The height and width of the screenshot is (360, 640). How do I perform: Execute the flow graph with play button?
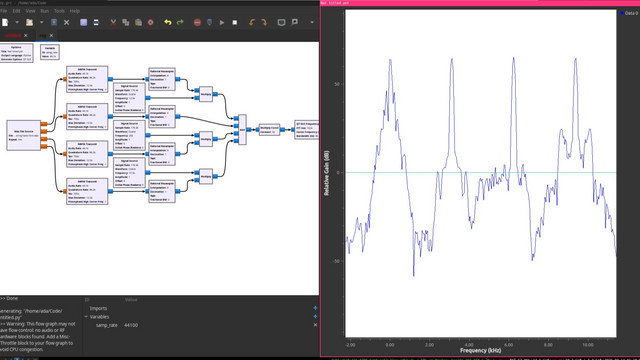click(x=222, y=22)
